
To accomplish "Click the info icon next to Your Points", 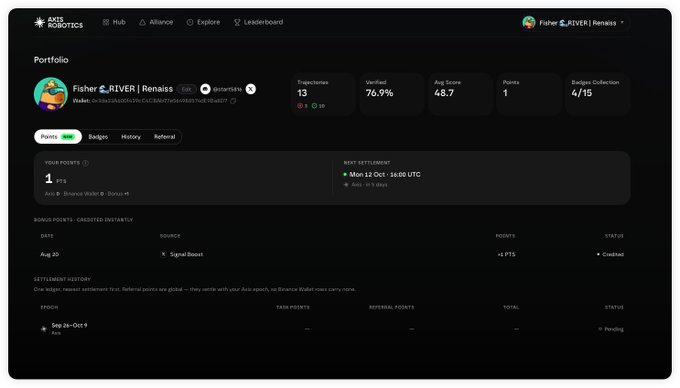I will (x=85, y=163).
